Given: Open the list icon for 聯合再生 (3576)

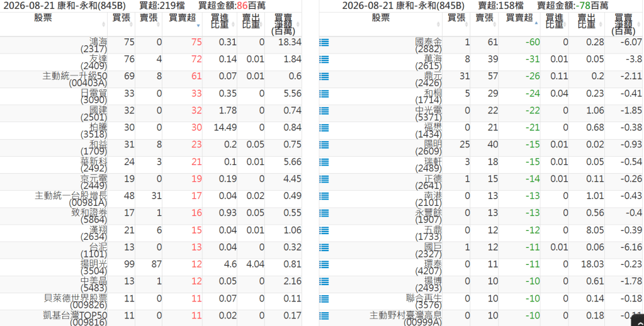Looking at the screenshot, I should pyautogui.click(x=324, y=299).
